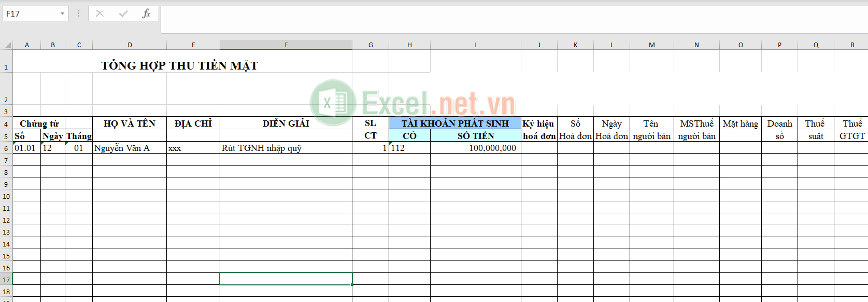Select the Rút TGNH nhập quỹ cell
Screen dimensions: 868x302
(286, 148)
